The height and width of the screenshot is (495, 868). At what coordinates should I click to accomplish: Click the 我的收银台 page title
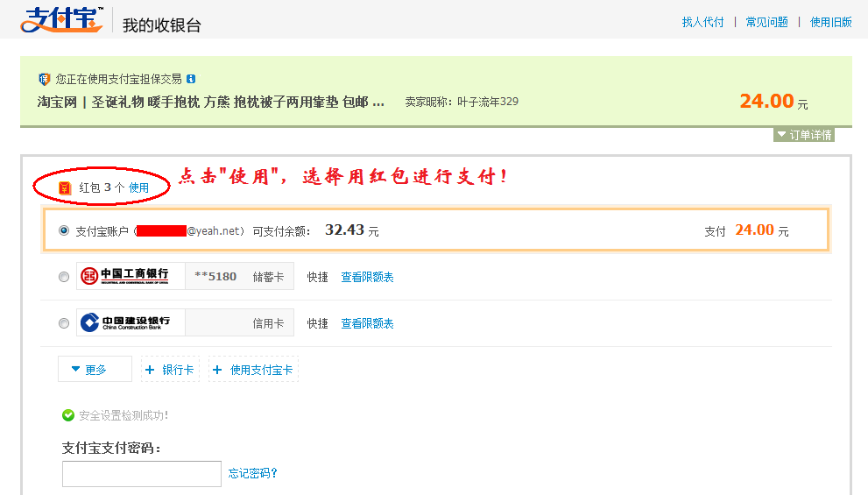(162, 25)
